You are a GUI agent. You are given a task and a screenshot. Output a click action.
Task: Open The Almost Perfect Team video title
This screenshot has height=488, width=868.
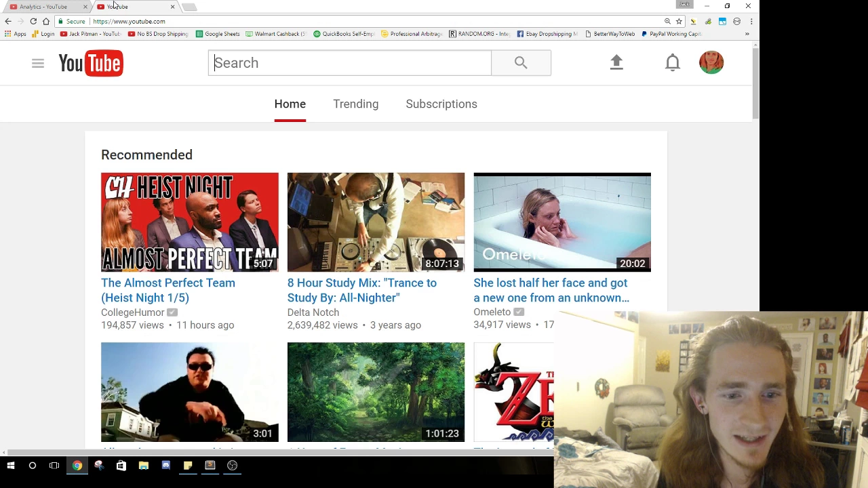168,290
